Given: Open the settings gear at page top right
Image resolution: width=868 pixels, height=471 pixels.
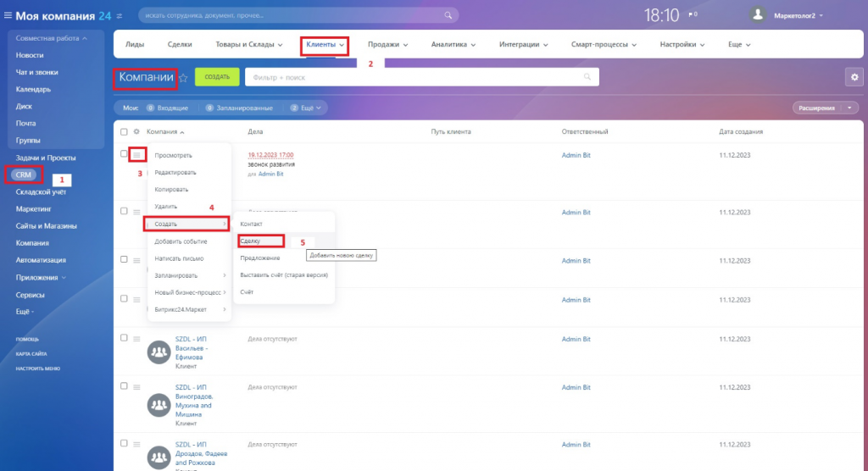Looking at the screenshot, I should click(854, 77).
